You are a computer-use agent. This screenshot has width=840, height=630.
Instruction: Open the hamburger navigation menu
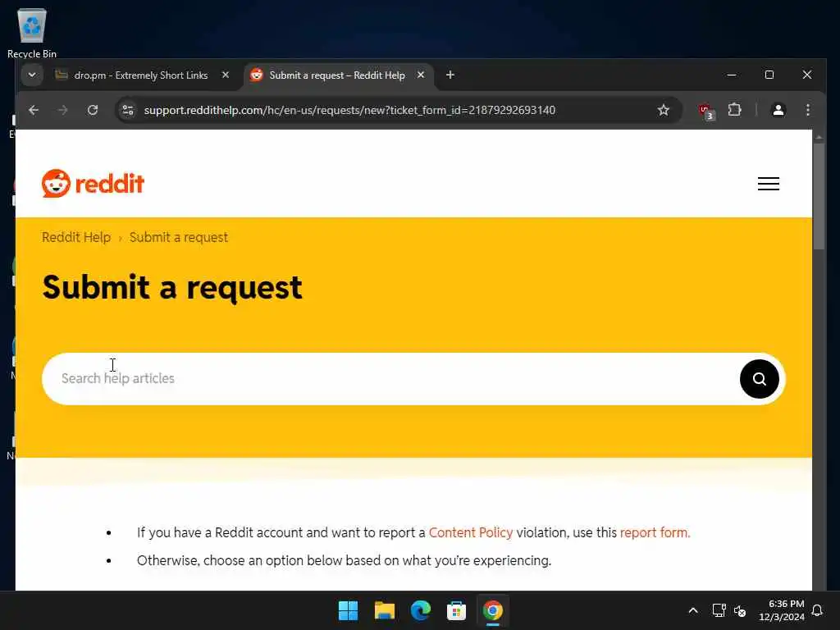(768, 184)
